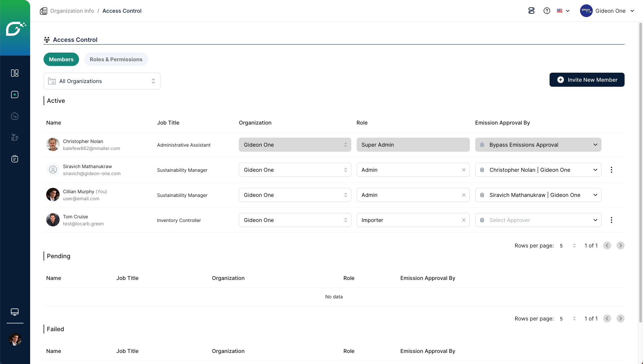Clear the Importer role for Tom Cruise
Image resolution: width=643 pixels, height=364 pixels.
tap(464, 220)
